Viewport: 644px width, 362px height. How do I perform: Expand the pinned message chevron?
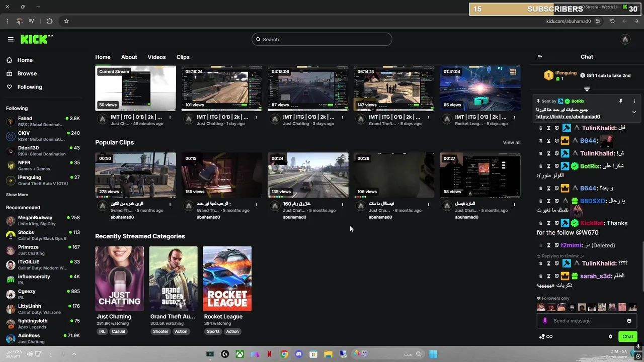pos(634,112)
